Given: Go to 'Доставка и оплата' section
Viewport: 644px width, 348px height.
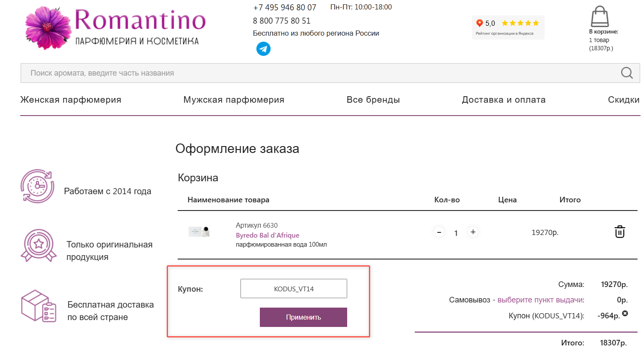Looking at the screenshot, I should (503, 99).
